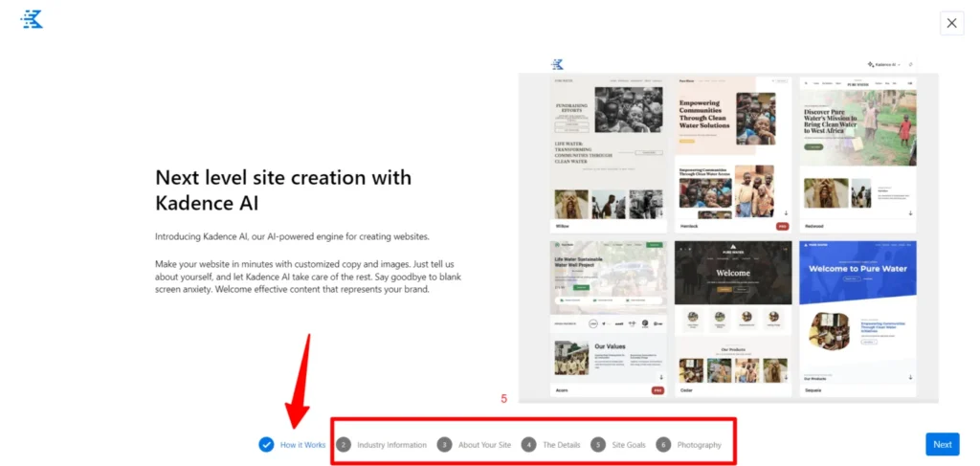Screen dimensions: 980x466
Task: Click the small Kadence logo inside the preview
Action: 557,64
